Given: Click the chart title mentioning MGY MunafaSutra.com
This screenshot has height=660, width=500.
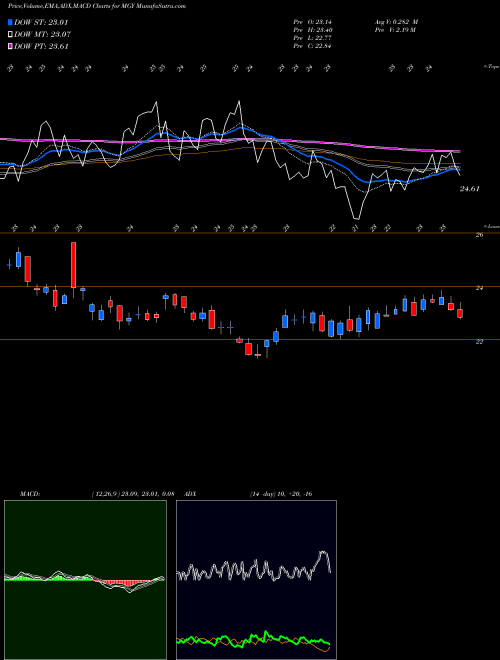Looking at the screenshot, I should tap(97, 6).
